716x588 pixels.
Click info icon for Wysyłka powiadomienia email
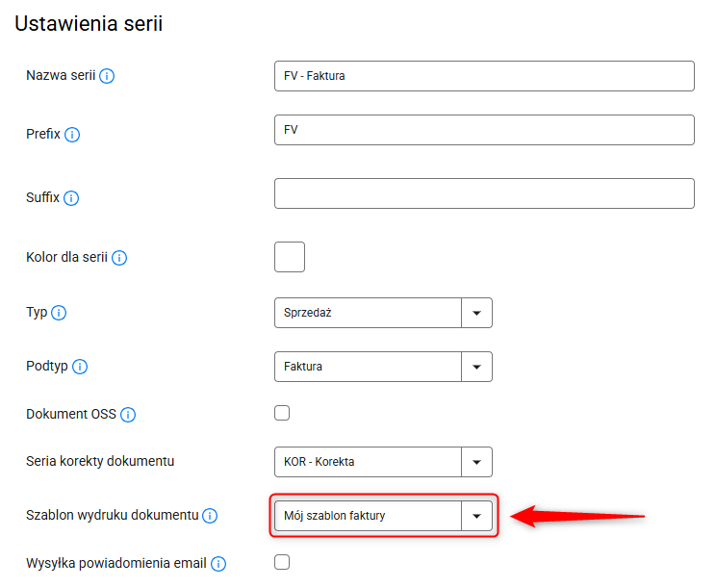(x=218, y=563)
